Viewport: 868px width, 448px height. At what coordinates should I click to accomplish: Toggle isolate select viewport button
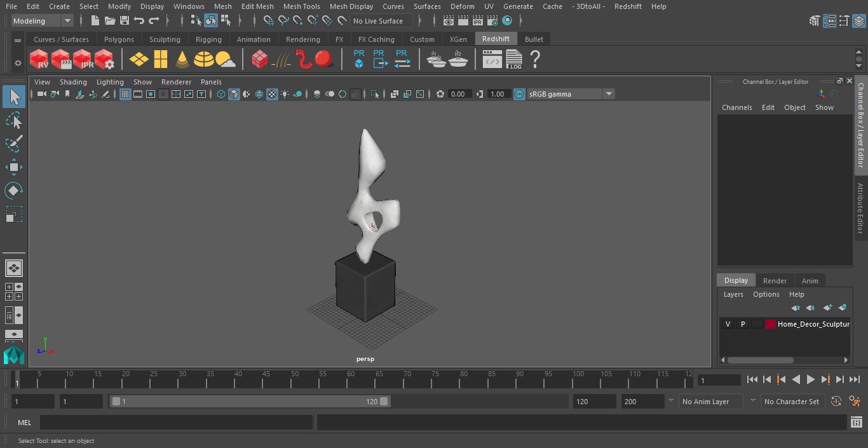click(x=375, y=94)
